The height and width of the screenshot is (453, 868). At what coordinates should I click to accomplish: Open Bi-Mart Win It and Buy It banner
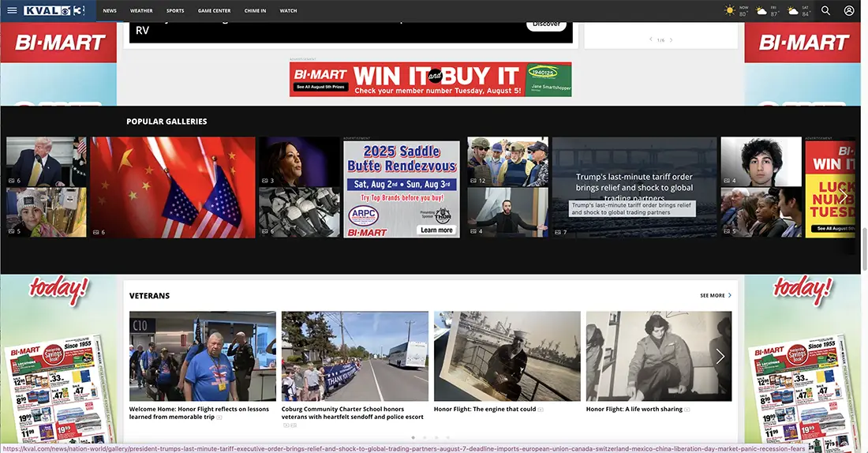tap(430, 79)
